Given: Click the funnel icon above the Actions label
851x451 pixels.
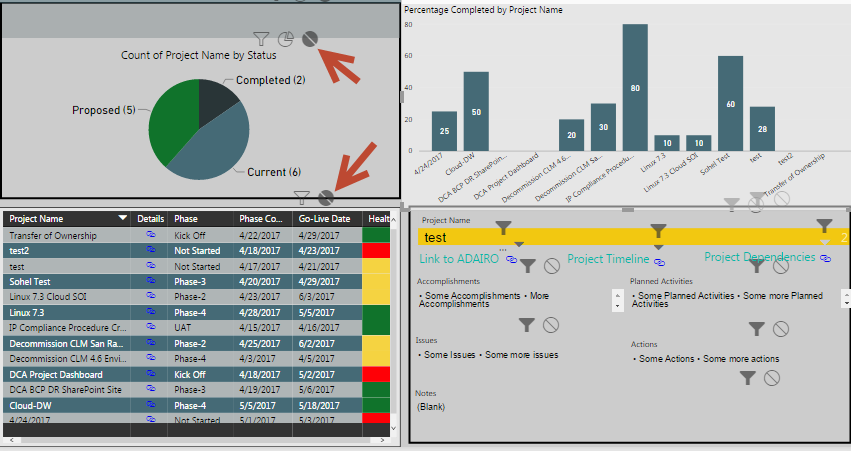Looking at the screenshot, I should pos(757,328).
